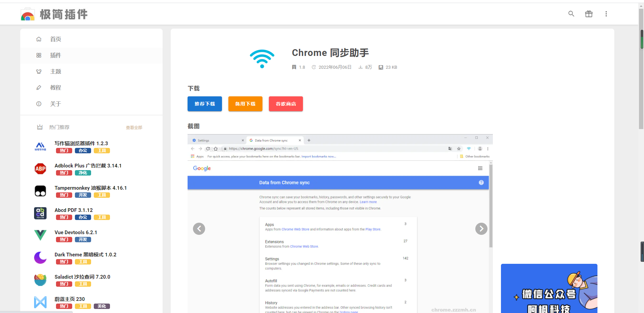Click 美化 tag under 蔚蓝主页

pos(102,306)
